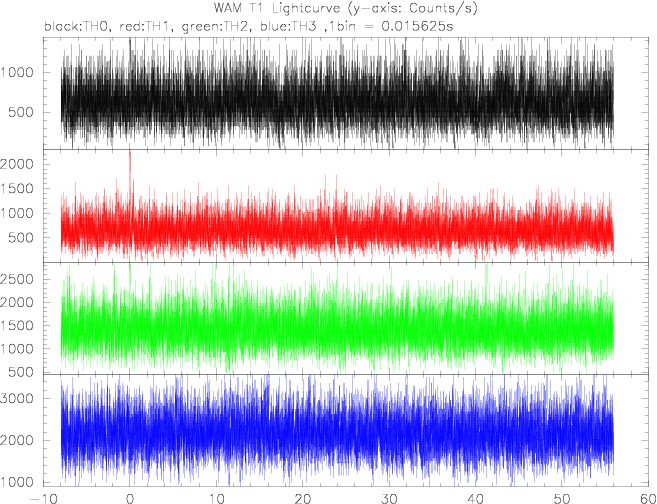Click x-axis label 30
Viewport: 657px width, 504px height.
click(389, 499)
